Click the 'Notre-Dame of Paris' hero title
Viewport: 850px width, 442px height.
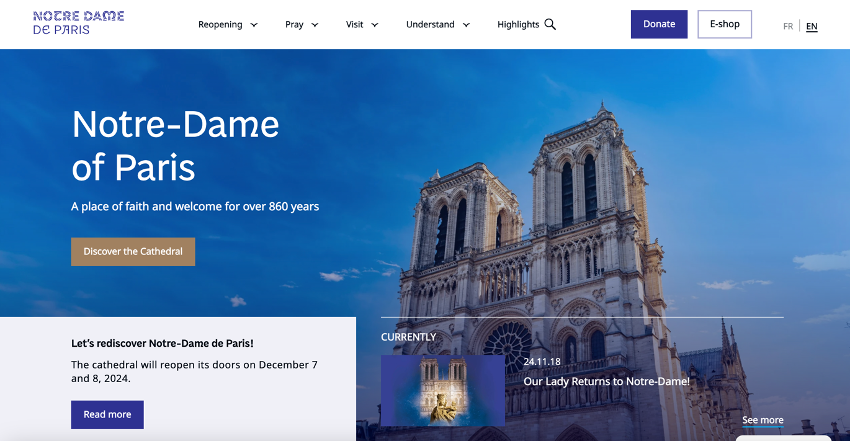click(x=175, y=145)
